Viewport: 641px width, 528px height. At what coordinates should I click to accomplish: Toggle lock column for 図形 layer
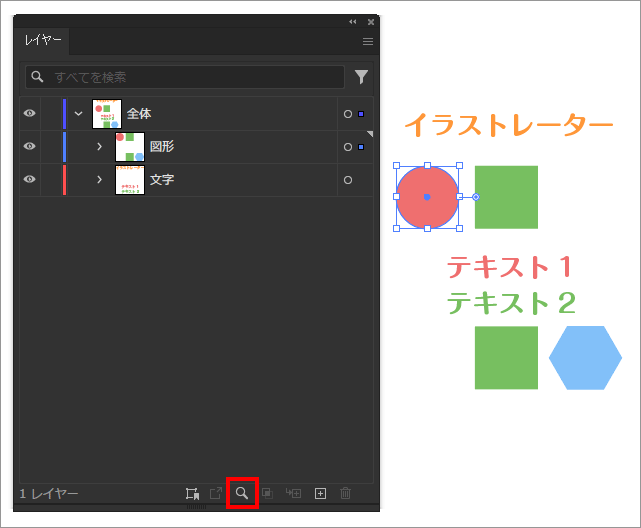[51, 147]
